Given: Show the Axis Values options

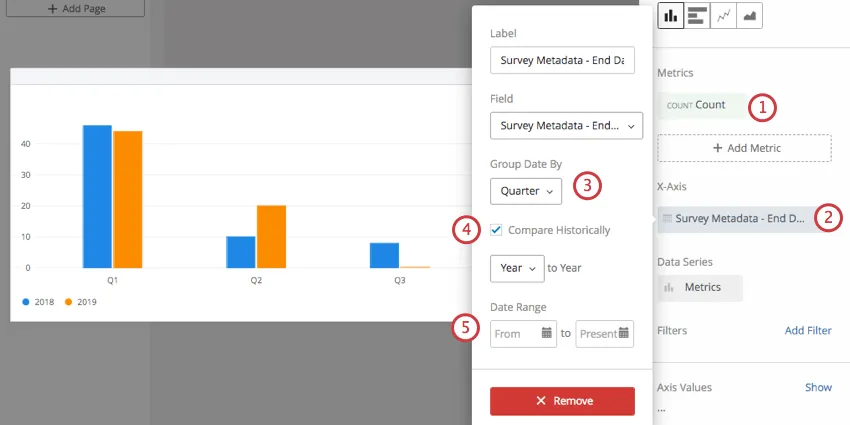Looking at the screenshot, I should tap(818, 388).
